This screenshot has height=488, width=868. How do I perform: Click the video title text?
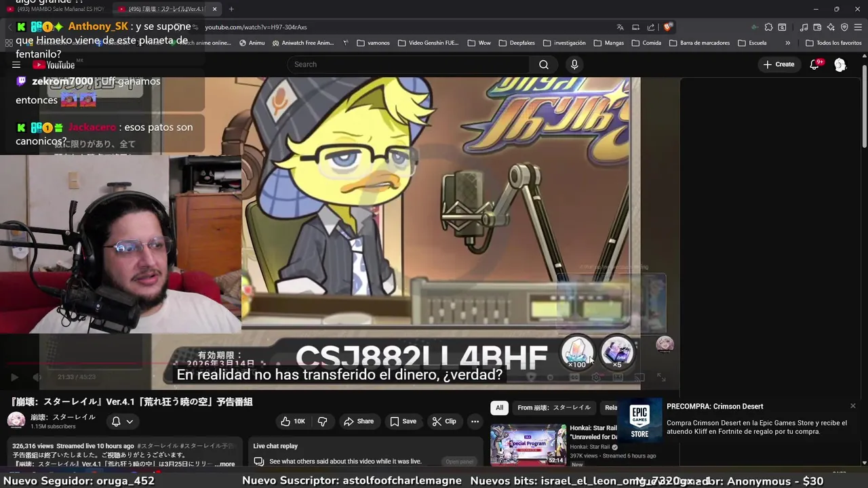pos(132,402)
